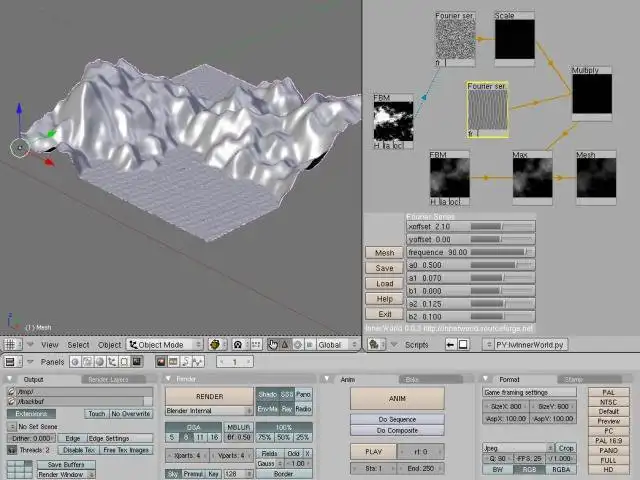Select 75% render size
Viewport: 640px width, 480px height.
(264, 437)
